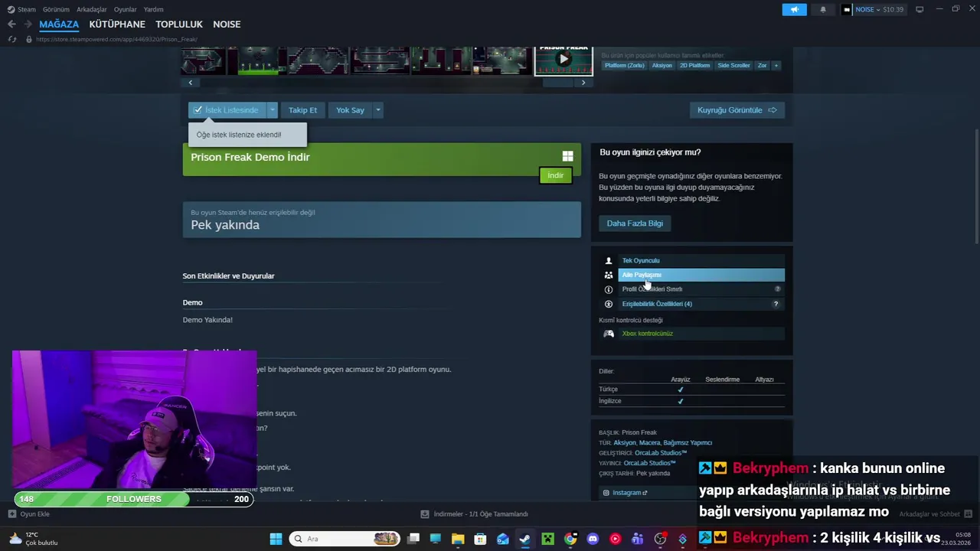Image resolution: width=980 pixels, height=551 pixels.
Task: Click the Tek Oyunculu person icon
Action: pos(609,260)
